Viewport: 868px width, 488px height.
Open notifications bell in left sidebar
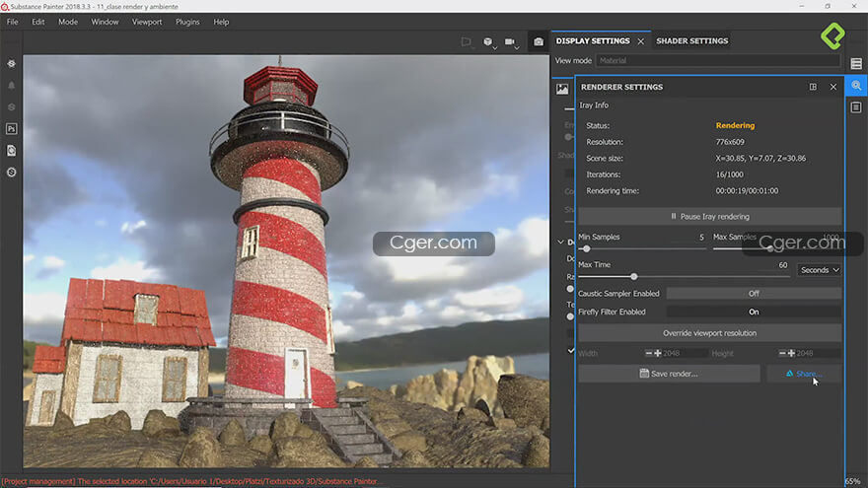coord(11,85)
